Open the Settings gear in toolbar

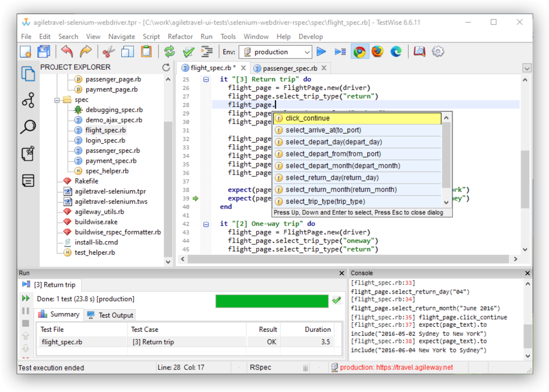(437, 52)
